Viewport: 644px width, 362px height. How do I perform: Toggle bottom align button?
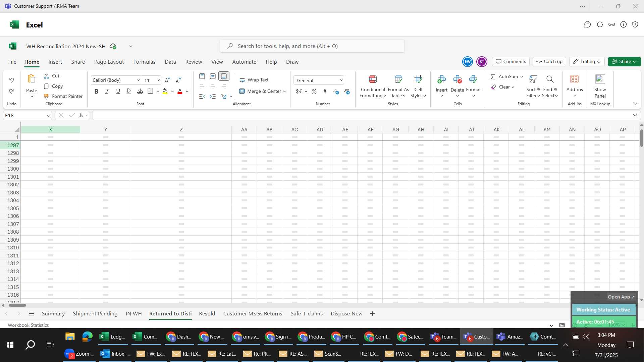pyautogui.click(x=224, y=76)
